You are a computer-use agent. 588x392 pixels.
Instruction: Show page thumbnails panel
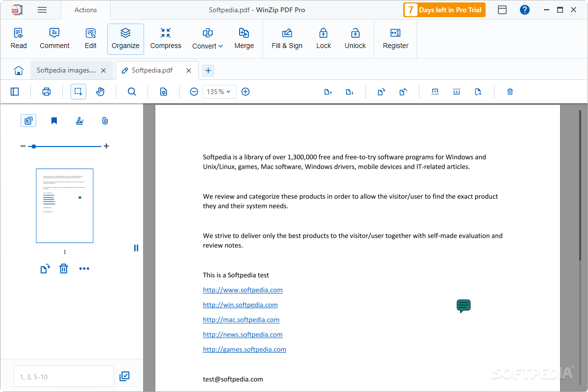(28, 121)
